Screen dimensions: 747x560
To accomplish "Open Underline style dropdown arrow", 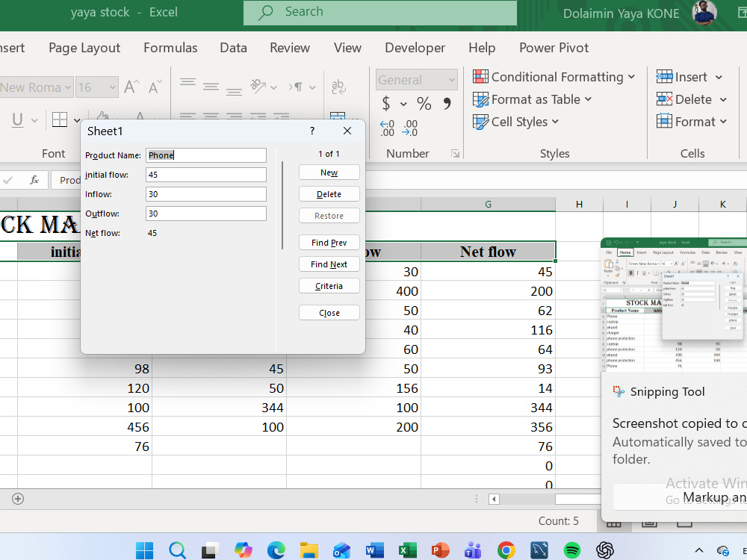I will [x=34, y=120].
